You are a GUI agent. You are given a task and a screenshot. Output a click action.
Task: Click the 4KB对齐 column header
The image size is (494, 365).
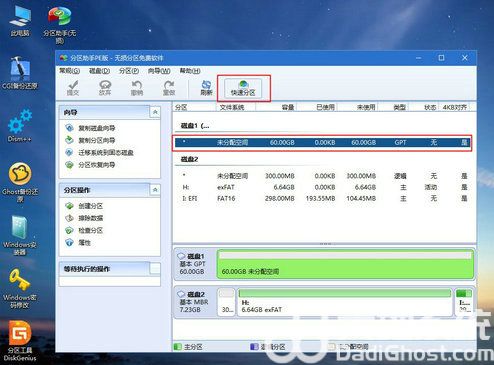point(455,107)
